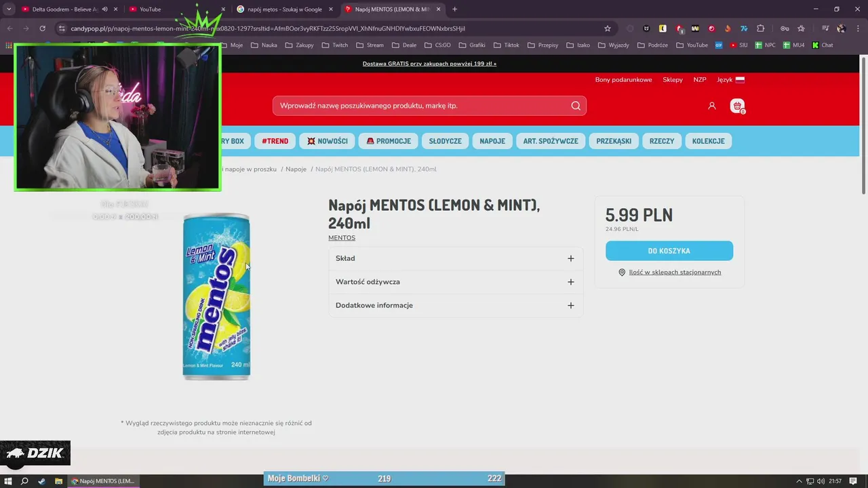This screenshot has width=868, height=488.
Task: Click the map pin icon by store availability
Action: click(622, 272)
